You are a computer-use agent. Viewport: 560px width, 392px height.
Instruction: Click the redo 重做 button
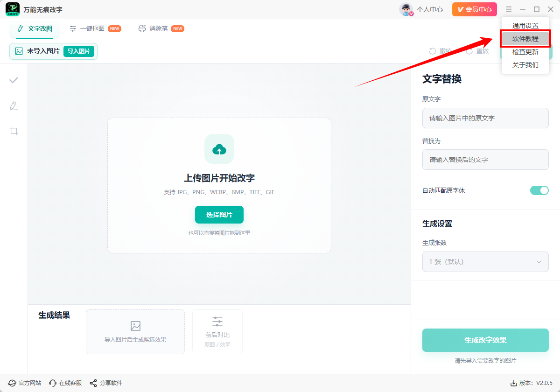[477, 51]
